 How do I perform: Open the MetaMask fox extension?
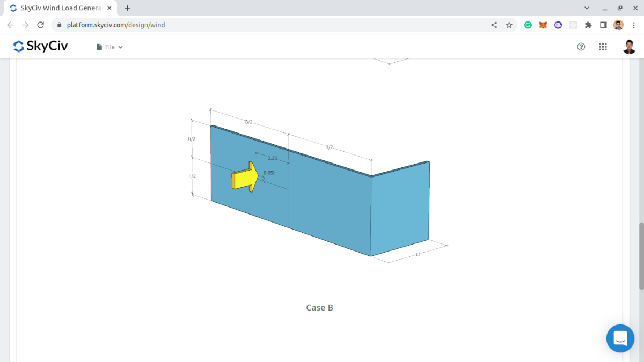coord(543,25)
